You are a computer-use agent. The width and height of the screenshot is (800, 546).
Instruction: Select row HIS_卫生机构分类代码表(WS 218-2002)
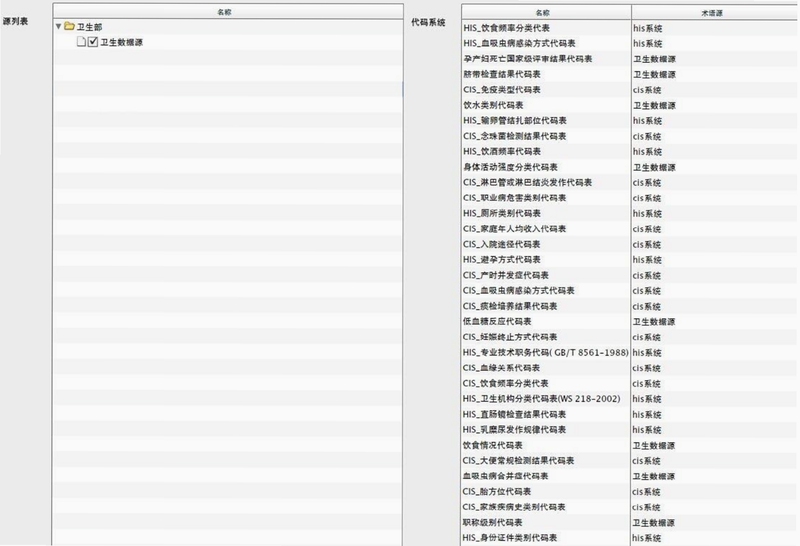[x=630, y=399]
